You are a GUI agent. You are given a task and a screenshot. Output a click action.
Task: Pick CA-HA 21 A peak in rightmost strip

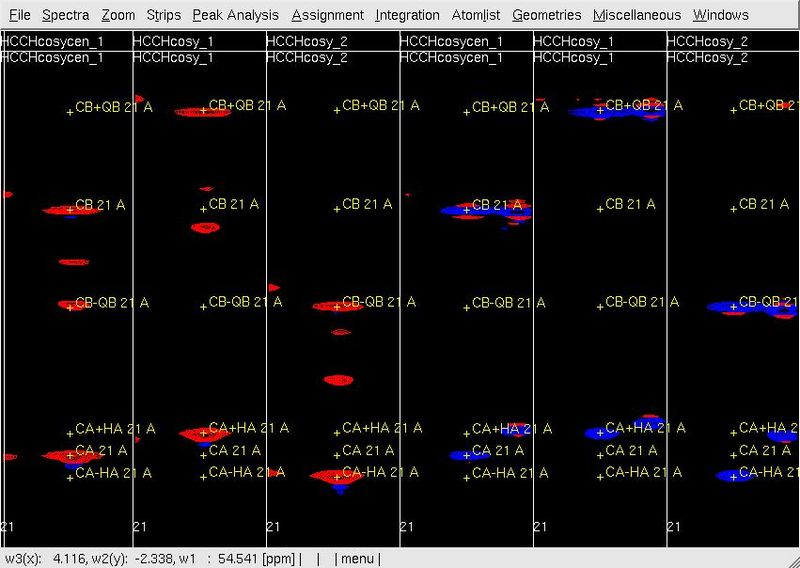coord(733,477)
